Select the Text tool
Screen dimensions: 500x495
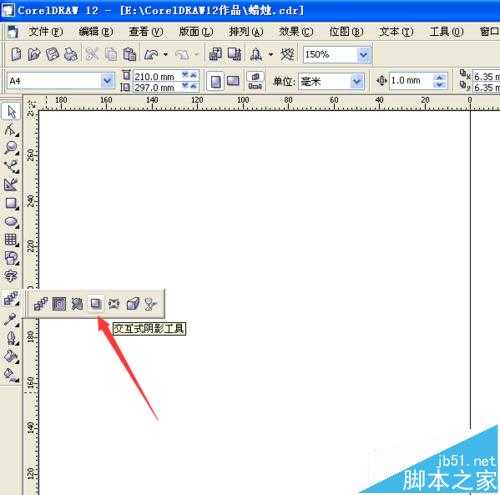pyautogui.click(x=11, y=276)
